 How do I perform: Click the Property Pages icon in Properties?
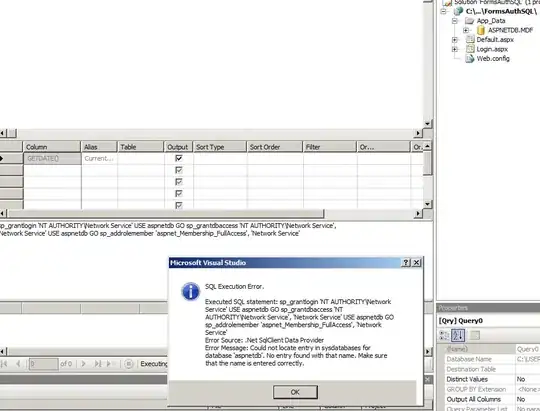(475, 335)
